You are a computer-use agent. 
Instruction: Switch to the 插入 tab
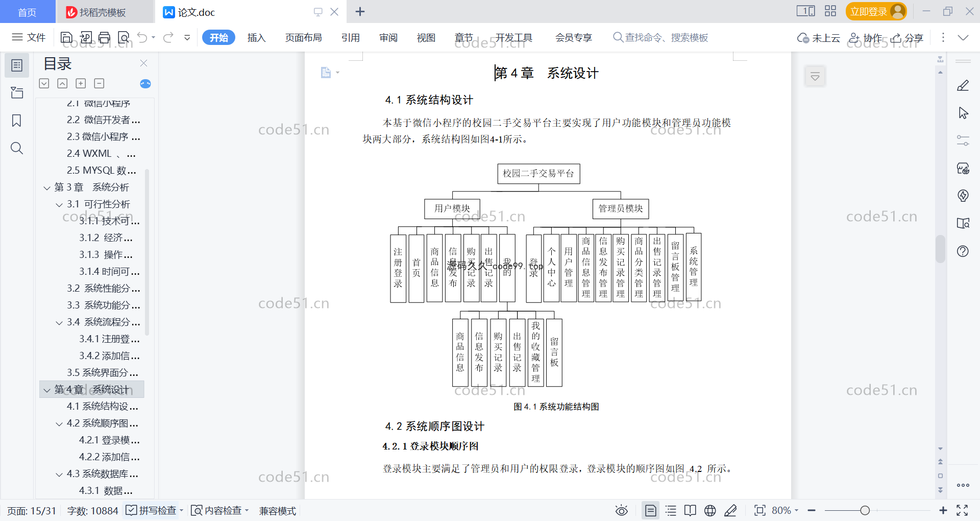click(x=256, y=37)
